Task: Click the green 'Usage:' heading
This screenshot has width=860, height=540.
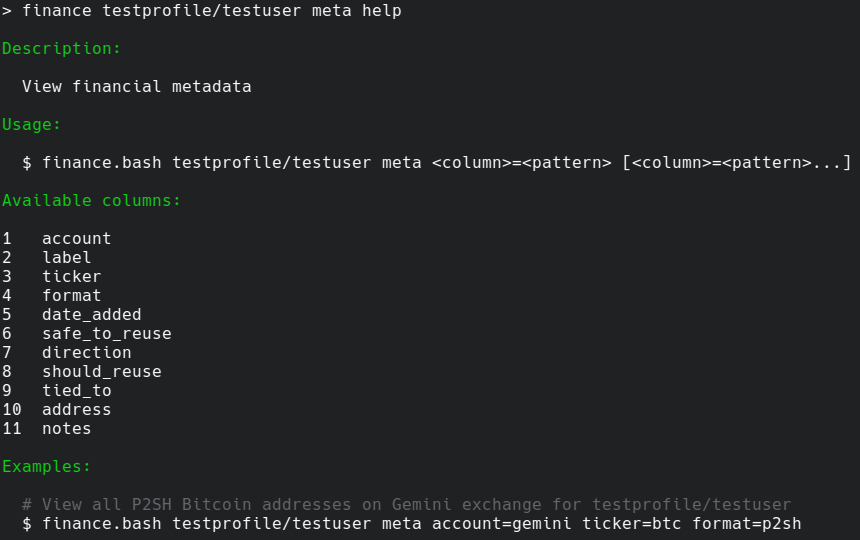Action: pyautogui.click(x=31, y=125)
